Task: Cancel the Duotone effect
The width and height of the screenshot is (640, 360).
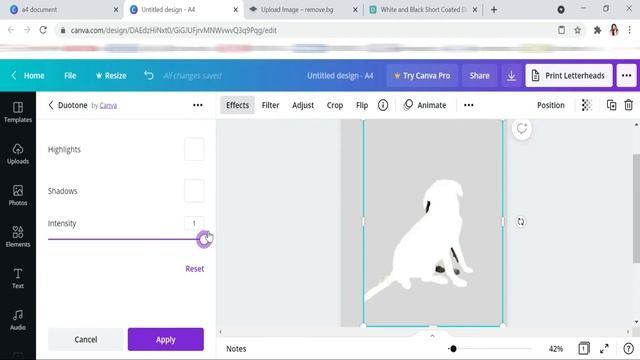Action: tap(86, 339)
